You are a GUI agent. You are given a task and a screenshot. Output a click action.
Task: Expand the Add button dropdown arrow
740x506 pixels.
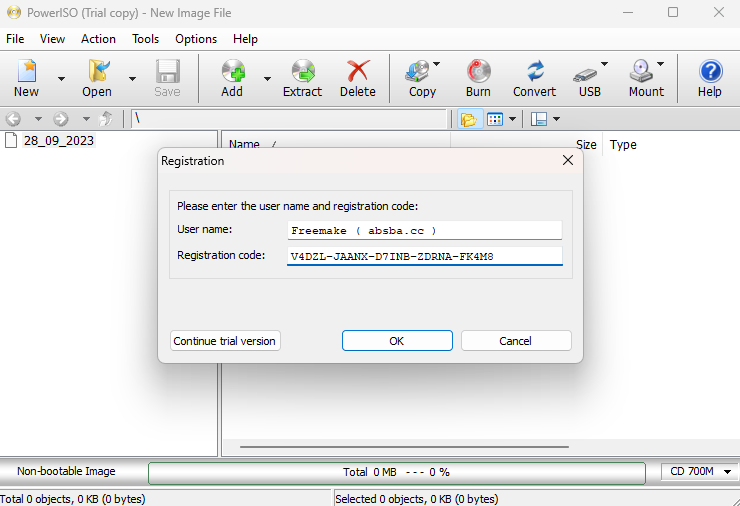click(x=267, y=79)
